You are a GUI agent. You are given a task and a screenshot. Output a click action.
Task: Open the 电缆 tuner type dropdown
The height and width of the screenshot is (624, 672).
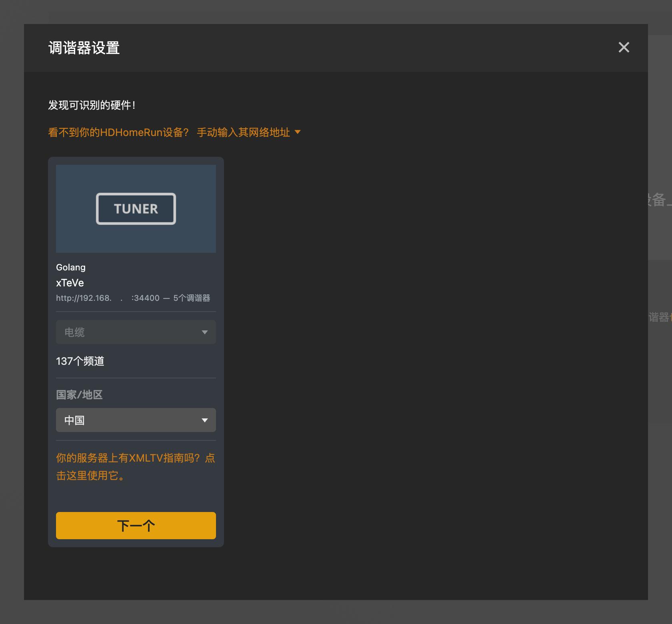[136, 332]
